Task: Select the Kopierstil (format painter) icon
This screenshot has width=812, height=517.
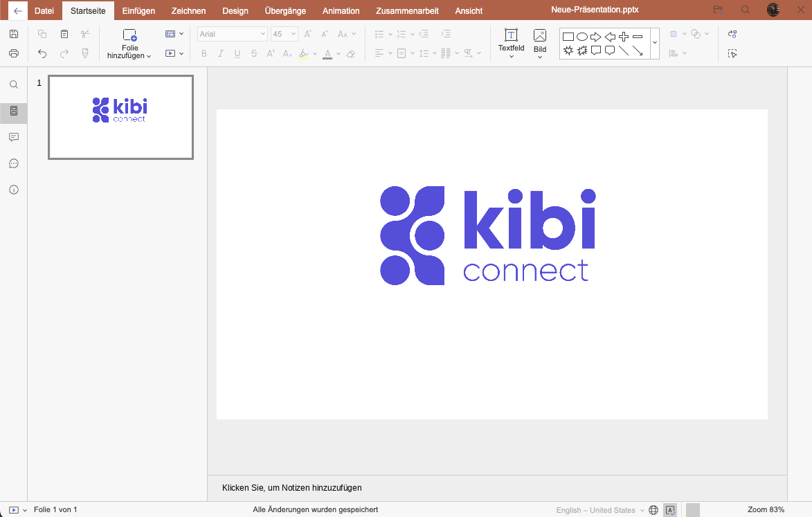Action: click(84, 53)
